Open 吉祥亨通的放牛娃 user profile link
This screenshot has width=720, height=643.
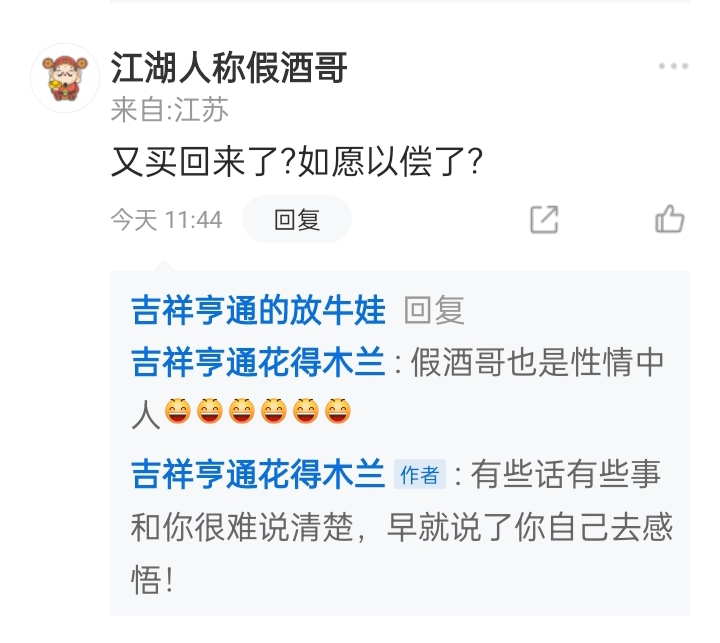[x=258, y=310]
